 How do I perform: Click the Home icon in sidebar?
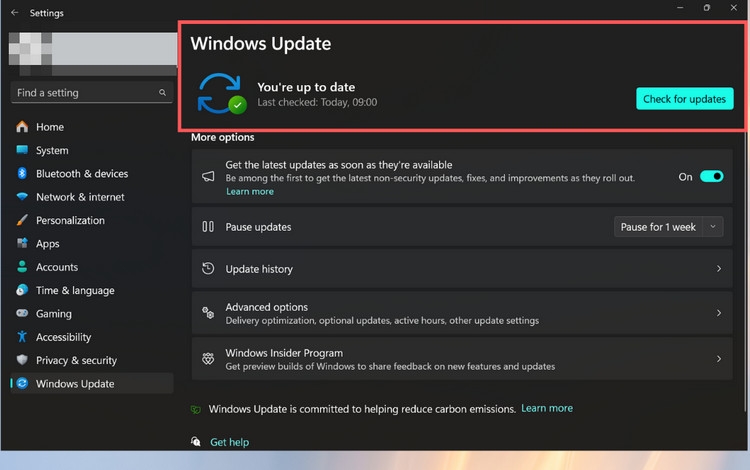[x=22, y=127]
